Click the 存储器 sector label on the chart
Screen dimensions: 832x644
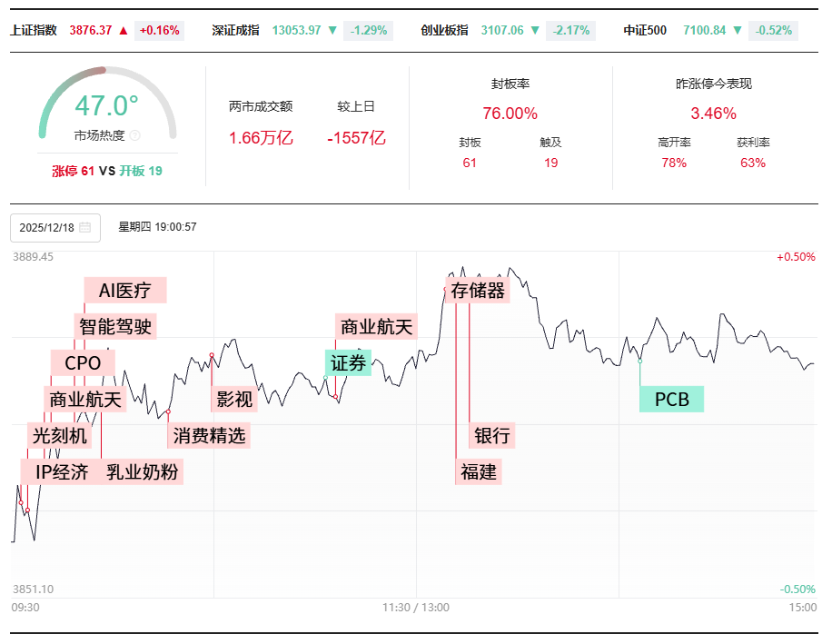click(x=480, y=290)
